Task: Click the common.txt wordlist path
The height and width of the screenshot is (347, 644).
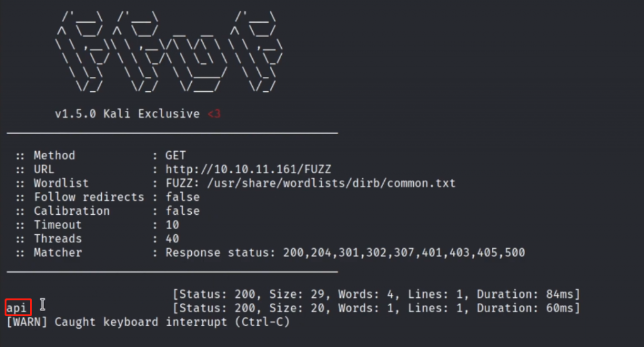Action: pos(310,183)
